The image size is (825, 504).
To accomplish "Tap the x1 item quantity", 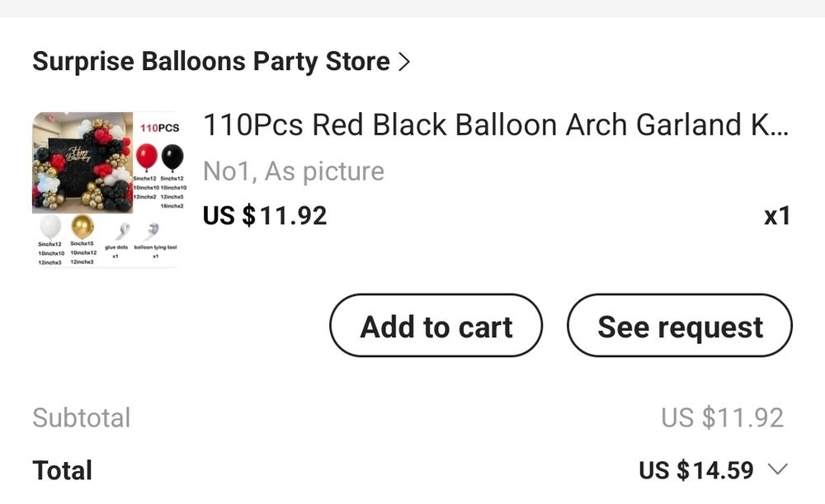I will point(777,217).
